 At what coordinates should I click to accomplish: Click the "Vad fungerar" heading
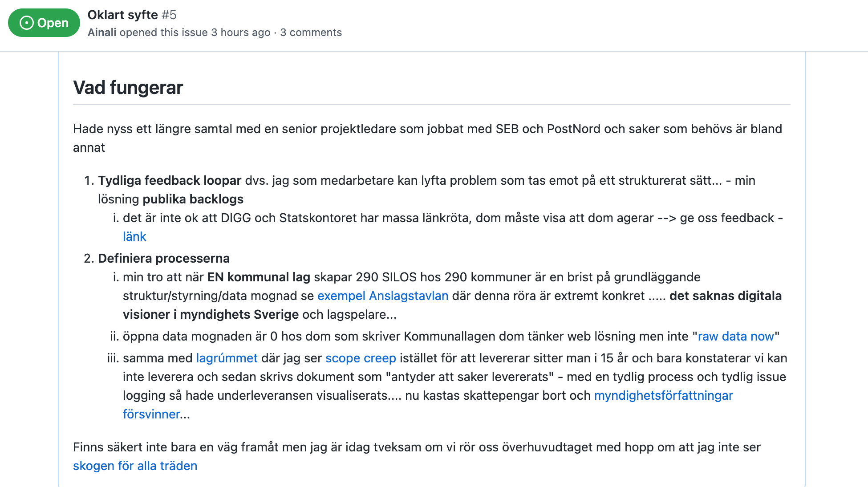(x=128, y=88)
